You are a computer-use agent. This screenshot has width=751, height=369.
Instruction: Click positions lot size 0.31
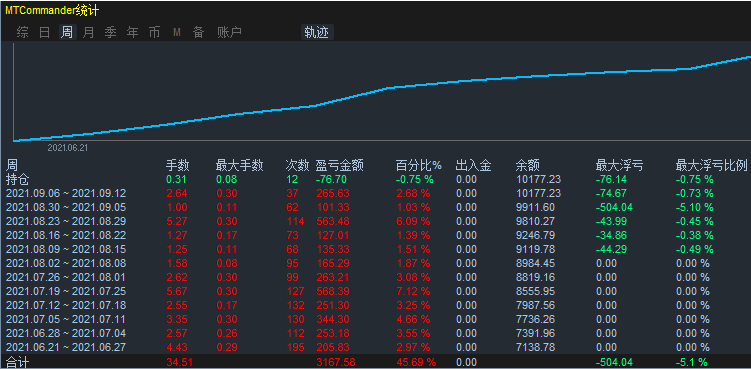[x=176, y=179]
